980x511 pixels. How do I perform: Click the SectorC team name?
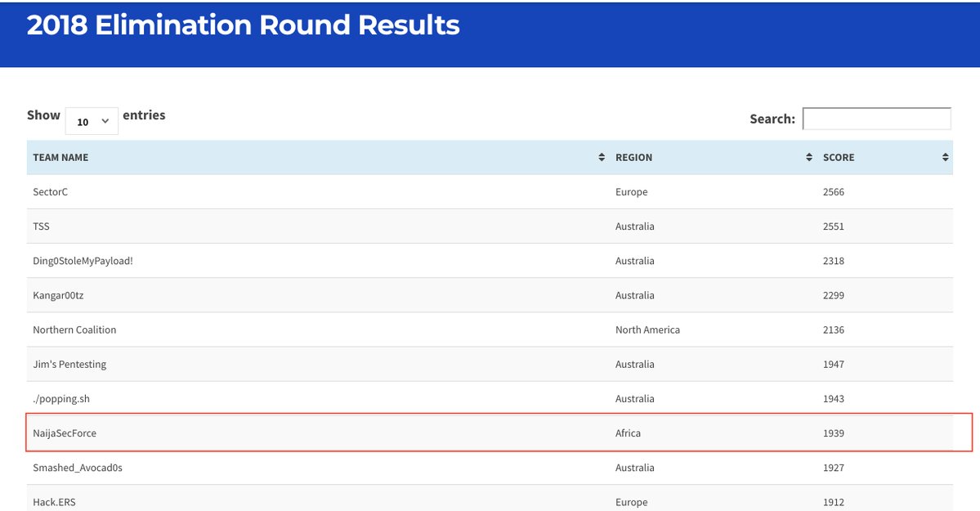pyautogui.click(x=51, y=191)
